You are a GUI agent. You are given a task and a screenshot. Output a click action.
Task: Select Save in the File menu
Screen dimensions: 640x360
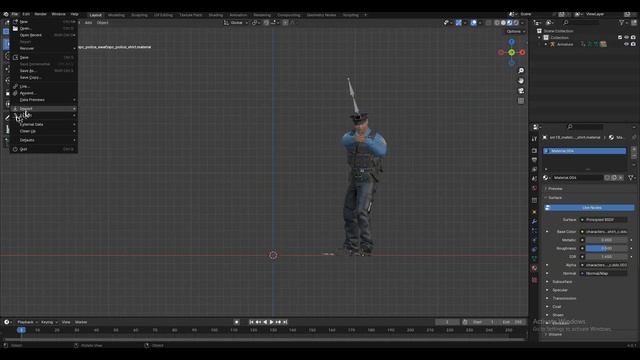point(43,58)
